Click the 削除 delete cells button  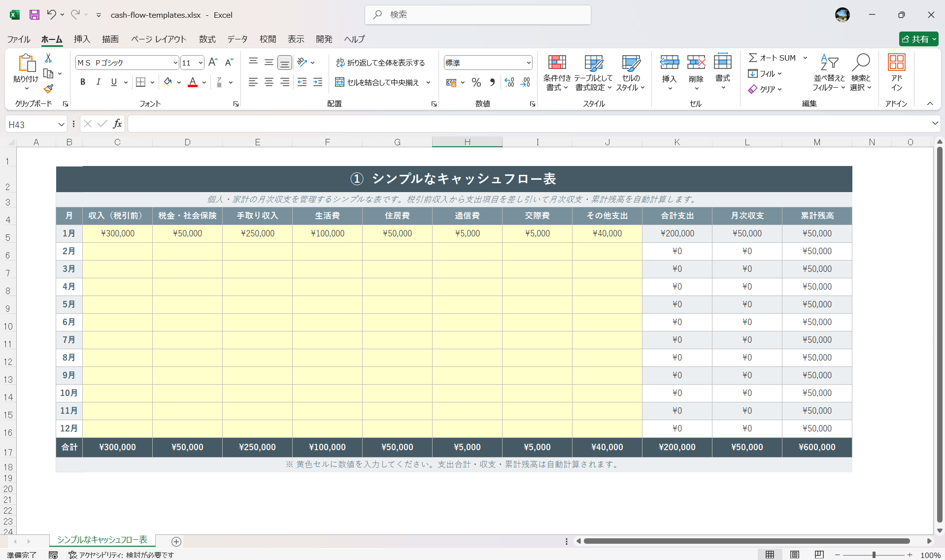click(696, 73)
